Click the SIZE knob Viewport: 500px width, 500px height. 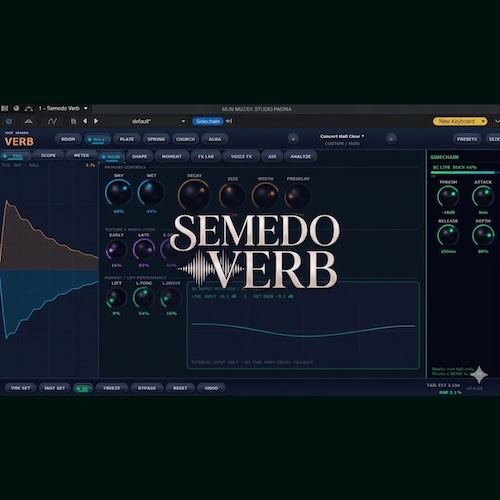click(x=232, y=196)
